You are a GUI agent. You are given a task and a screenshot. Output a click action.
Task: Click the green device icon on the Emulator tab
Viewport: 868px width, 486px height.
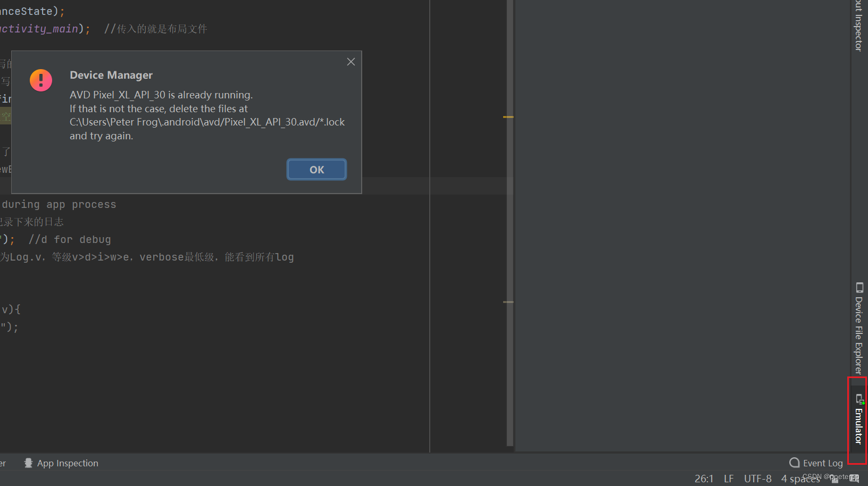click(859, 399)
